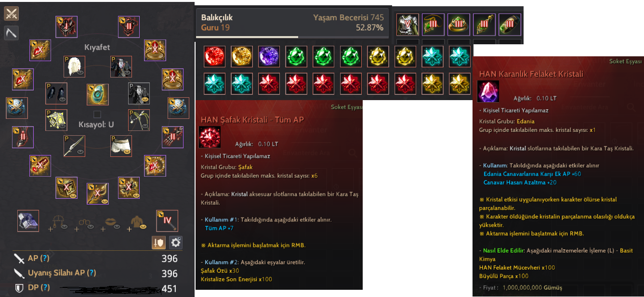The height and width of the screenshot is (297, 644).
Task: Click the spellbook item slot
Action: click(28, 221)
